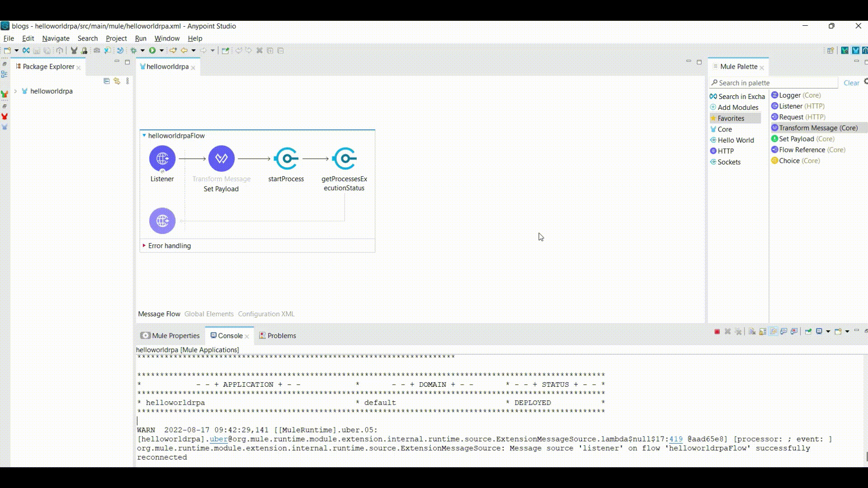Select Logger (Core) from the palette list

click(x=797, y=95)
